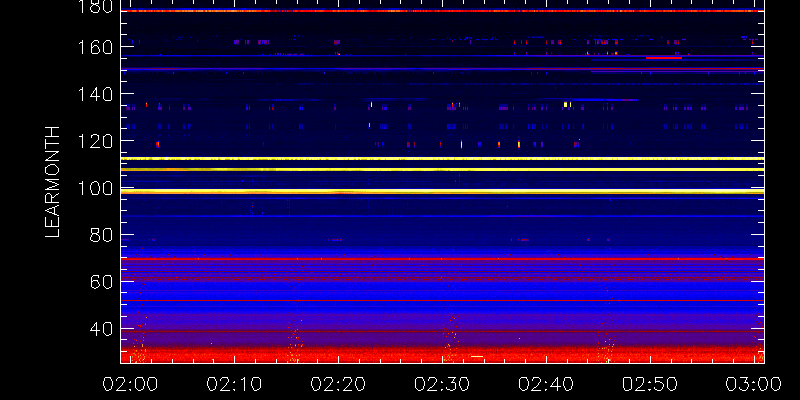Click the 60 frequency axis label
Image resolution: width=800 pixels, height=400 pixels.
(x=101, y=282)
